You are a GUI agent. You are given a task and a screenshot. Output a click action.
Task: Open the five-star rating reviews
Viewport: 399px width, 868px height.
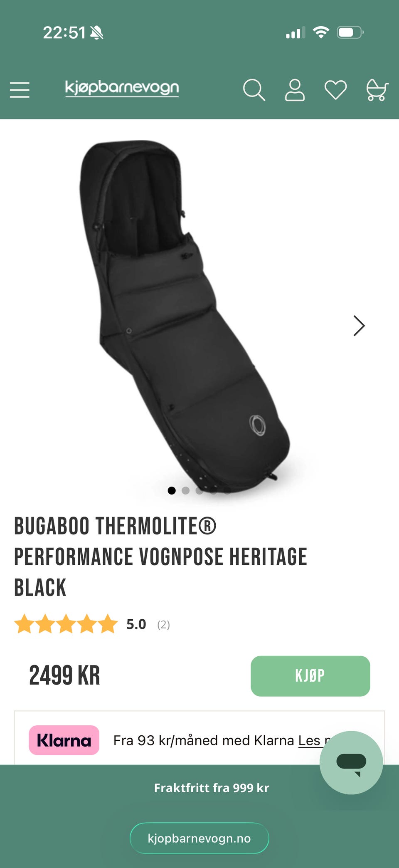66,624
